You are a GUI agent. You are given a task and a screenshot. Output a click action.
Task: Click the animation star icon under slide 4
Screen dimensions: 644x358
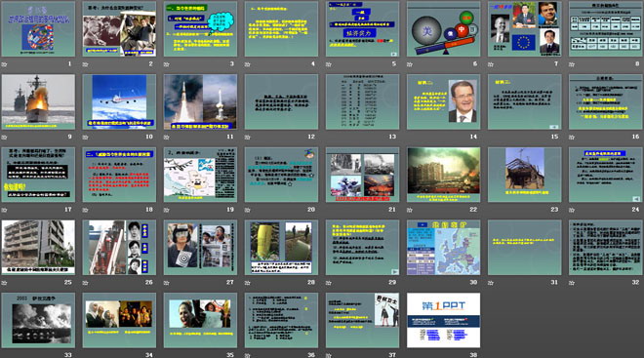(x=247, y=64)
